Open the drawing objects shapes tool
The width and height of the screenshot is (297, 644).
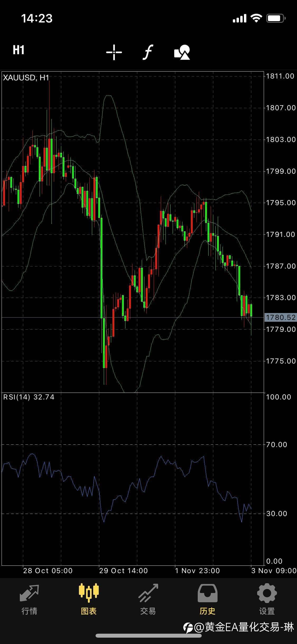(x=182, y=52)
